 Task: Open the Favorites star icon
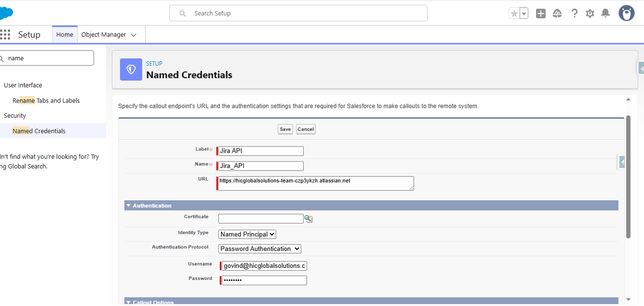pos(514,14)
